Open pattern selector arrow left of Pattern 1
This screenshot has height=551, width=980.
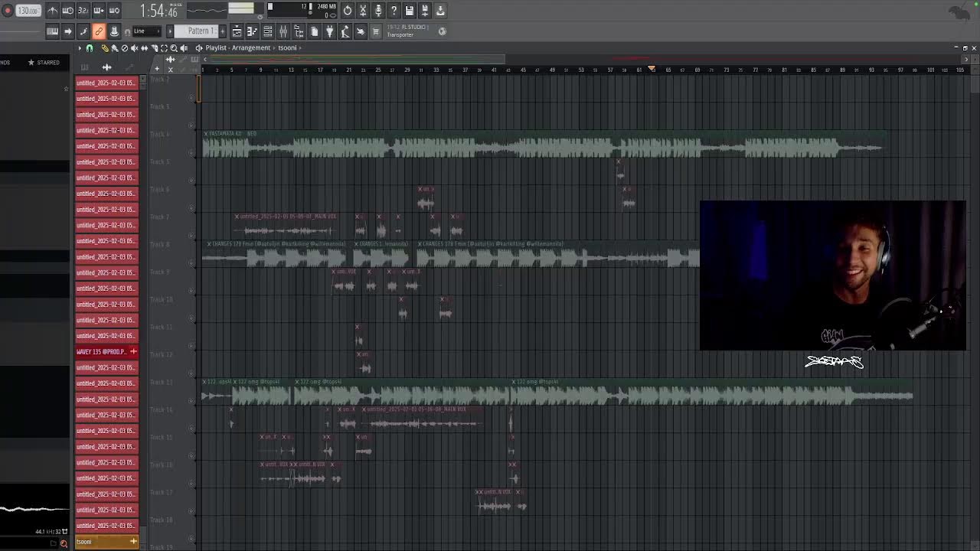[170, 31]
